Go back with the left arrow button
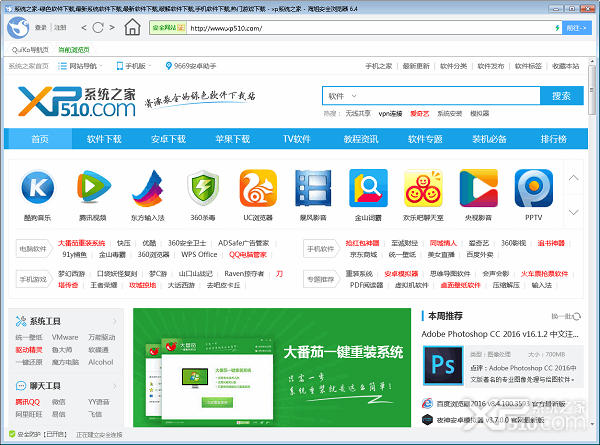600x445 pixels. coord(84,28)
